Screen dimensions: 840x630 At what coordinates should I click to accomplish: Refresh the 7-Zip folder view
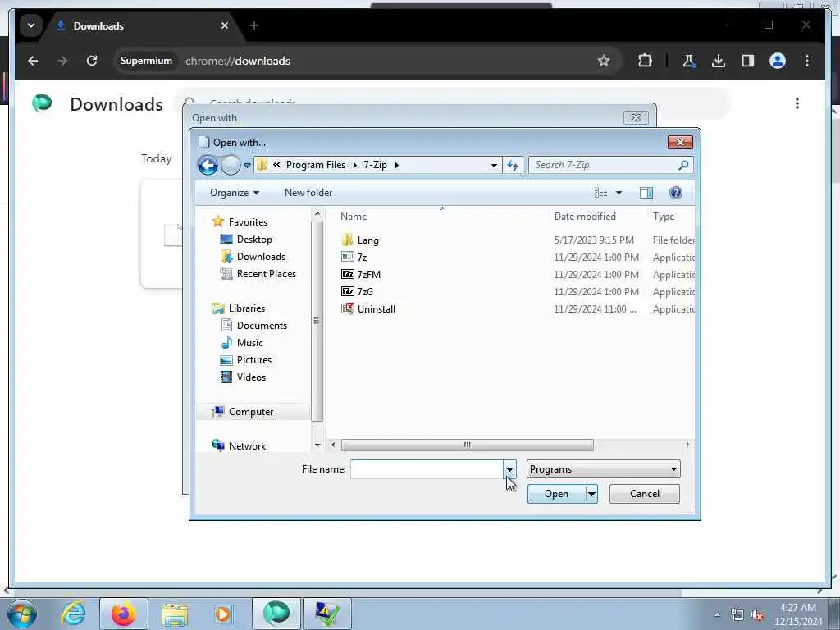point(513,166)
